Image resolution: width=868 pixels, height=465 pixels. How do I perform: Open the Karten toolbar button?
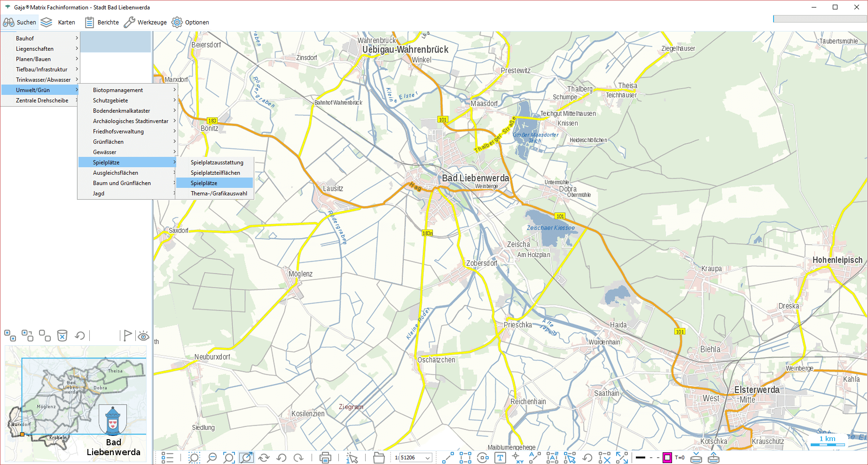58,22
